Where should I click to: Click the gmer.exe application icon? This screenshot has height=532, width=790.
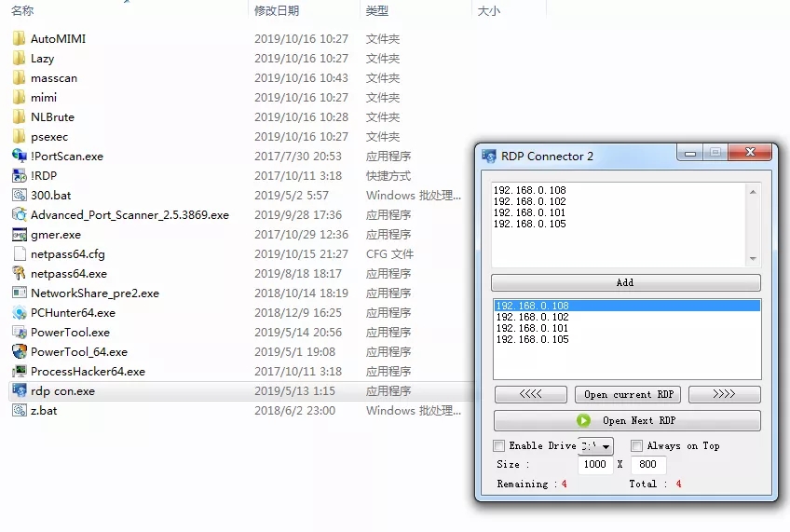(20, 235)
